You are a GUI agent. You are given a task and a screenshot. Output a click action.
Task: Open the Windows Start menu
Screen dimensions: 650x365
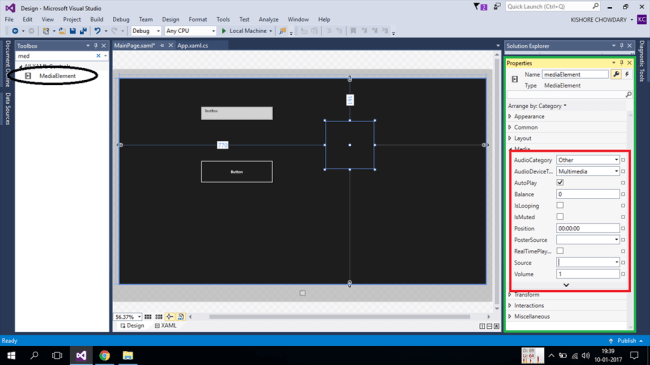[x=11, y=355]
